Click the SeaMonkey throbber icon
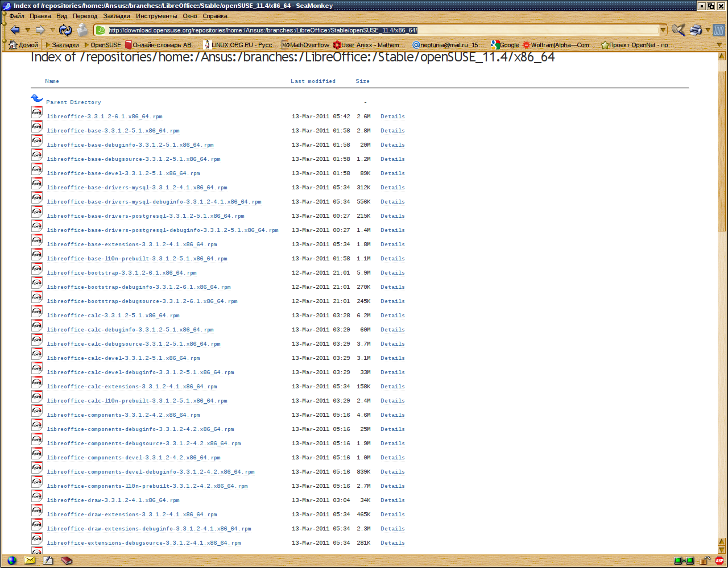728x568 pixels. (x=719, y=30)
